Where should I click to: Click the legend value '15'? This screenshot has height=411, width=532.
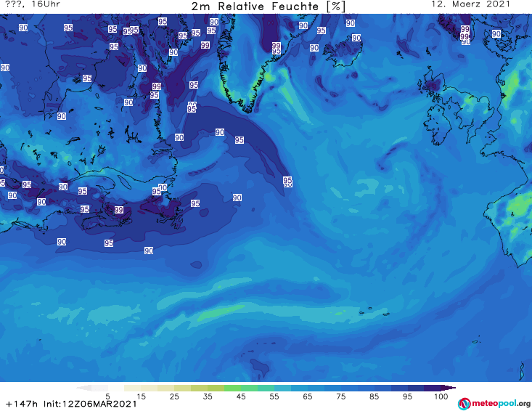[141, 396]
